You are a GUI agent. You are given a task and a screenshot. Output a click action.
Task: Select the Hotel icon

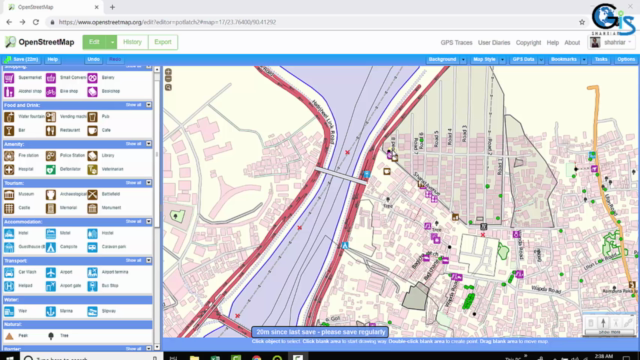click(9, 233)
